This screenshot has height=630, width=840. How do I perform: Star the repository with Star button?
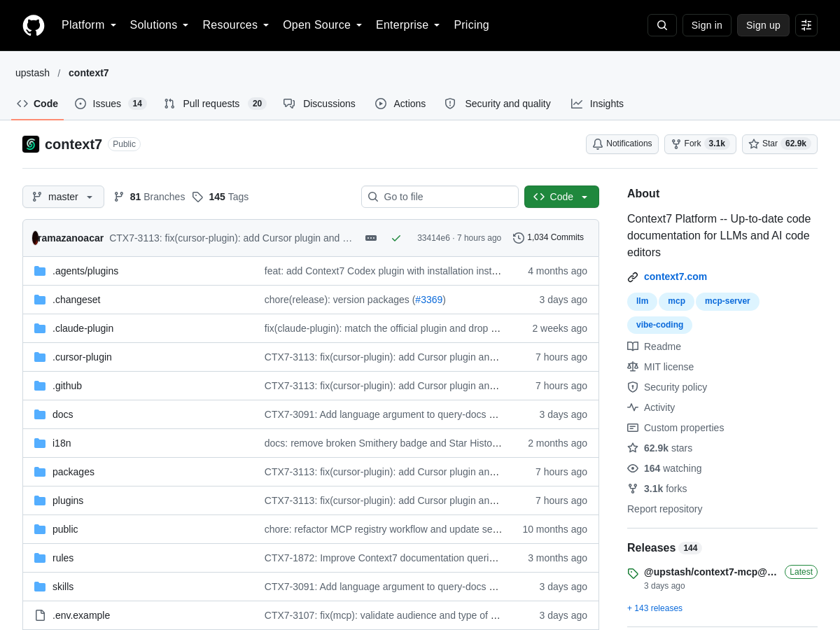[780, 144]
